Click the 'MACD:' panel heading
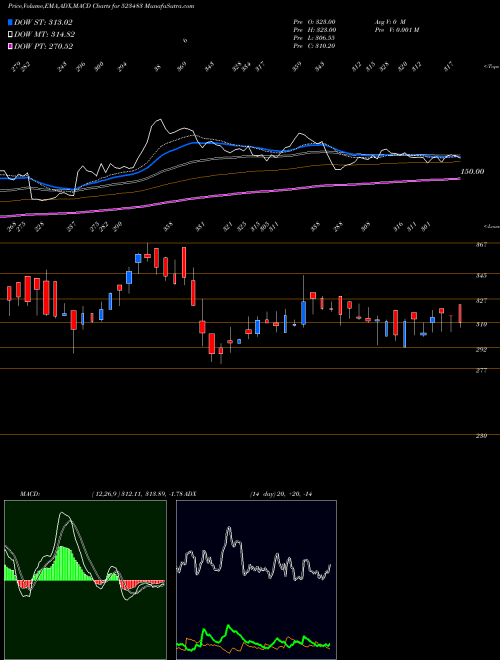This screenshot has width=500, height=660. click(30, 494)
